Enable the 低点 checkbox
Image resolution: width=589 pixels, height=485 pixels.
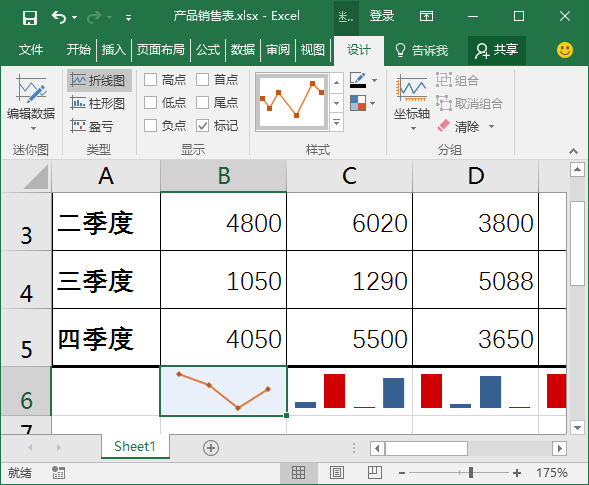[x=150, y=103]
